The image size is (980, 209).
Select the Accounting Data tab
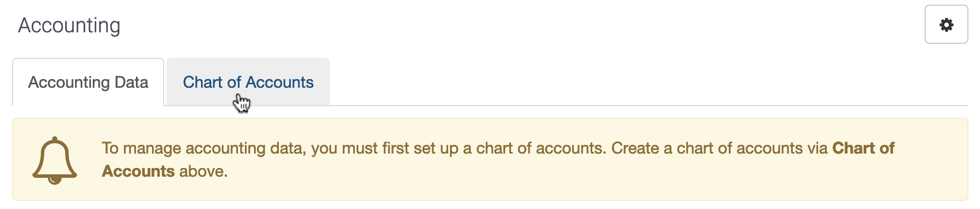(x=88, y=82)
